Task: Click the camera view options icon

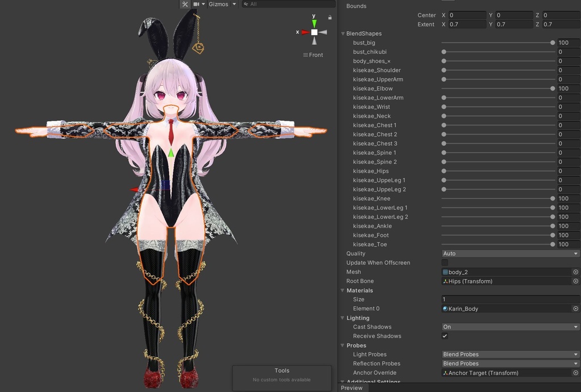Action: point(196,4)
